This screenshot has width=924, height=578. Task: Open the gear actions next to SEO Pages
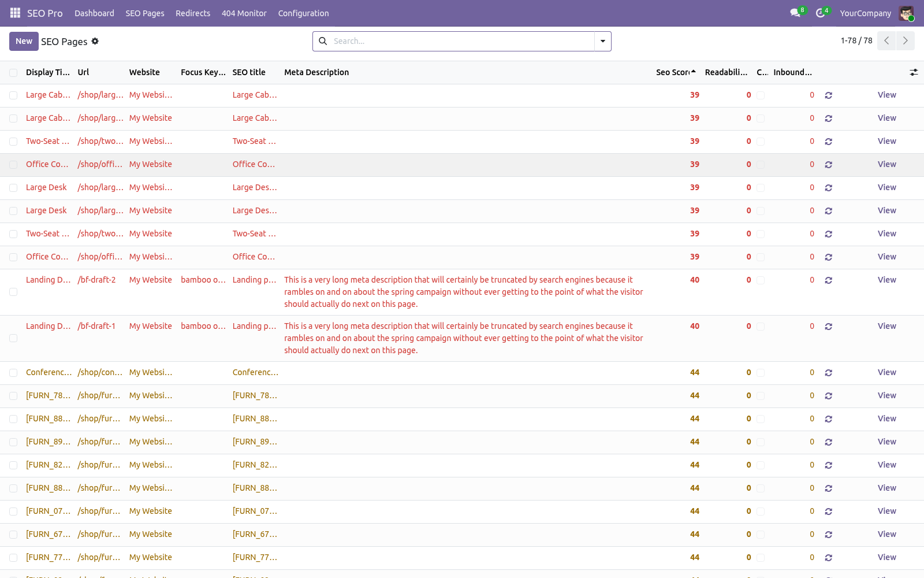coord(95,41)
